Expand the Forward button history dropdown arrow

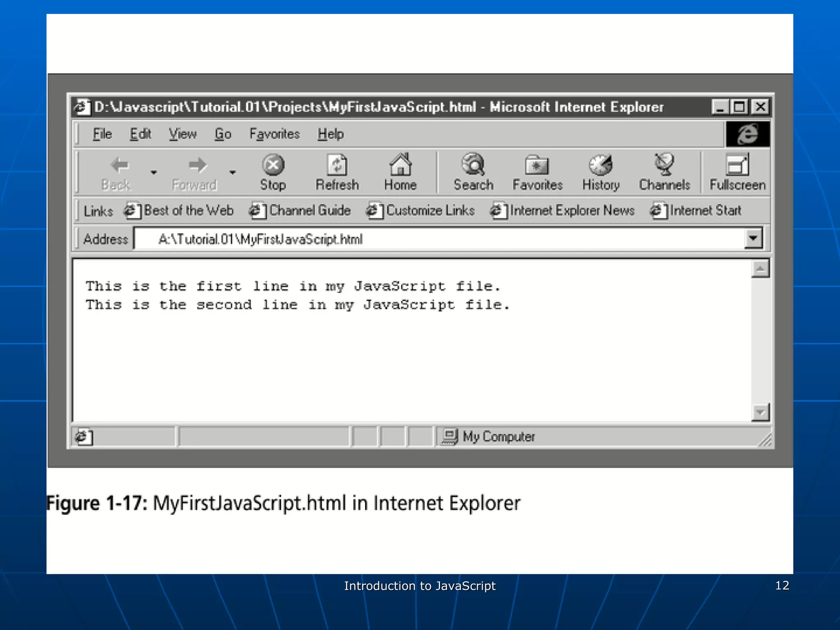(x=233, y=172)
